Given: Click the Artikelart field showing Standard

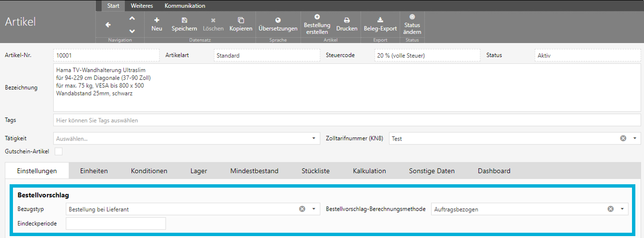Looking at the screenshot, I should pos(267,55).
